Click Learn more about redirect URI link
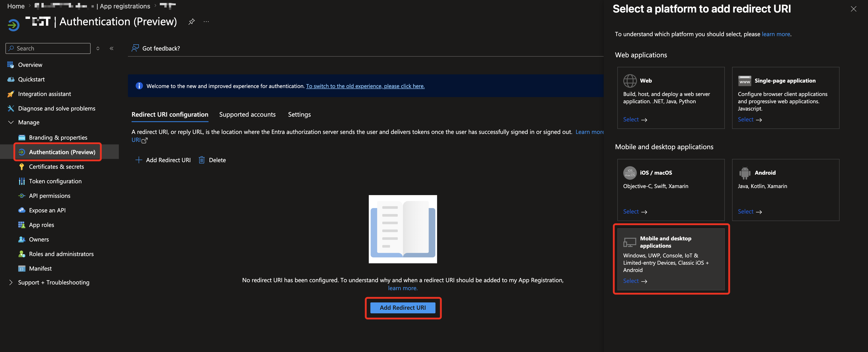 [589, 132]
